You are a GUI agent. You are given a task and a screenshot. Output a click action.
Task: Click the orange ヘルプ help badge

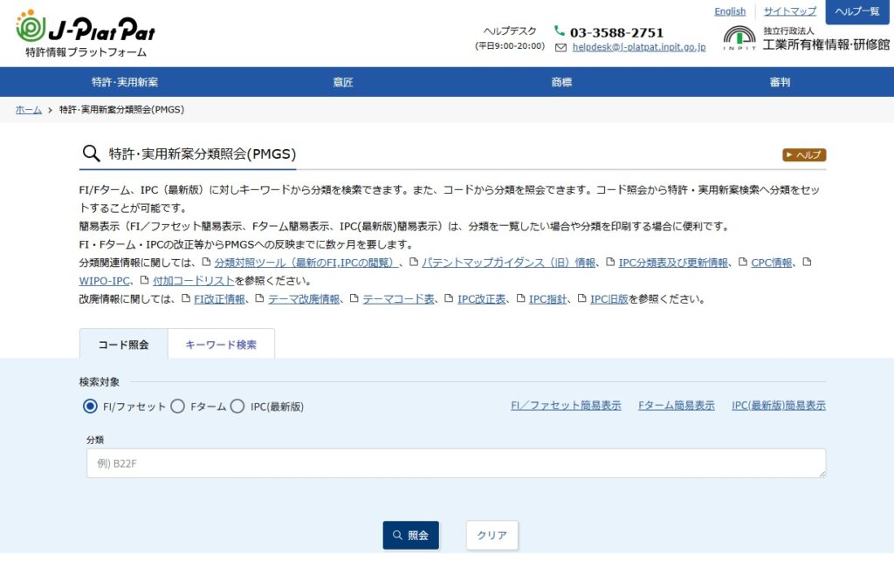coord(803,155)
